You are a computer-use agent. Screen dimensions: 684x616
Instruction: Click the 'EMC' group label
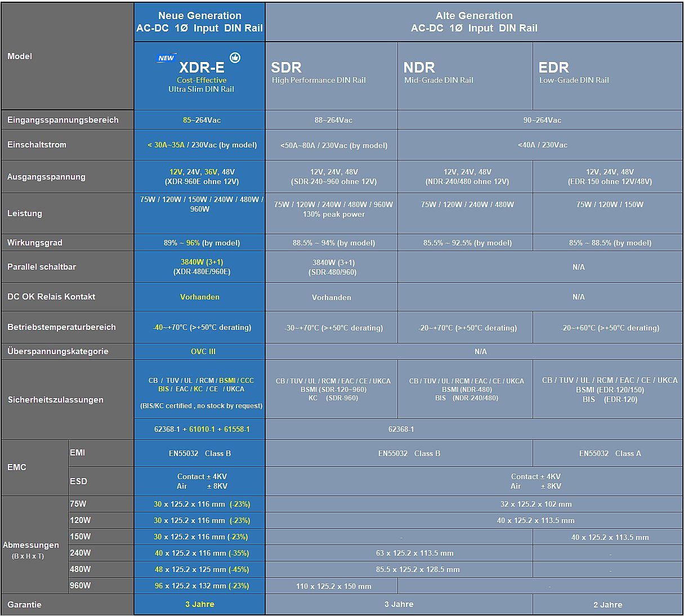click(17, 467)
